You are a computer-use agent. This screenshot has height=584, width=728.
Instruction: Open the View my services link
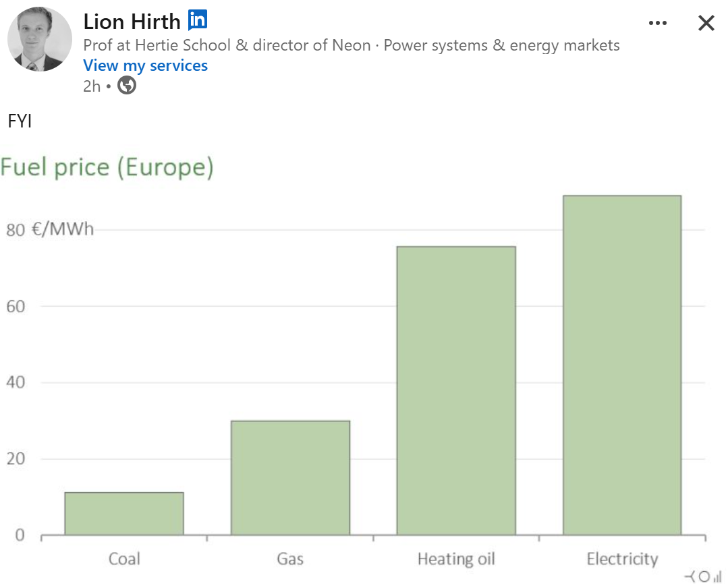[145, 65]
